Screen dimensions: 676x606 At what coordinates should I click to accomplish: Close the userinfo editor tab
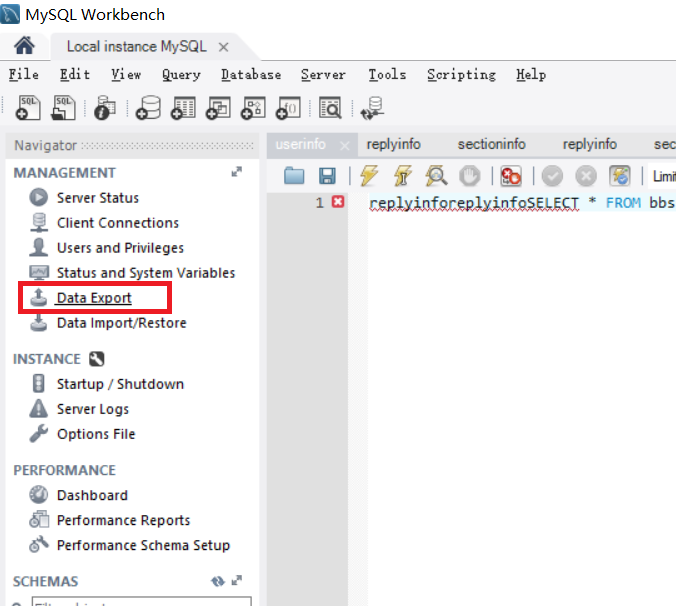pos(344,146)
